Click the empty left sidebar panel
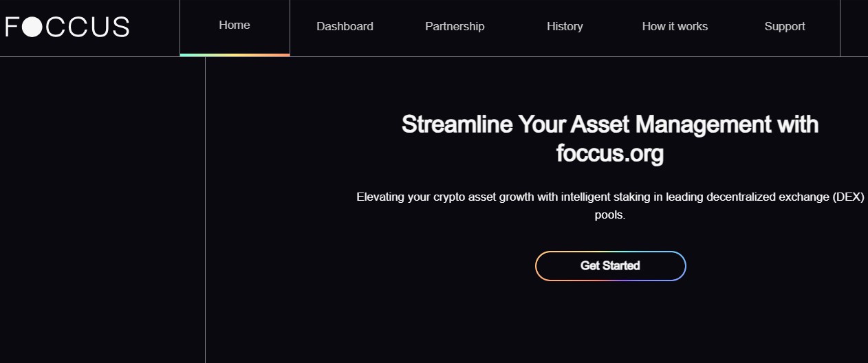Image resolution: width=868 pixels, height=363 pixels. point(102,206)
